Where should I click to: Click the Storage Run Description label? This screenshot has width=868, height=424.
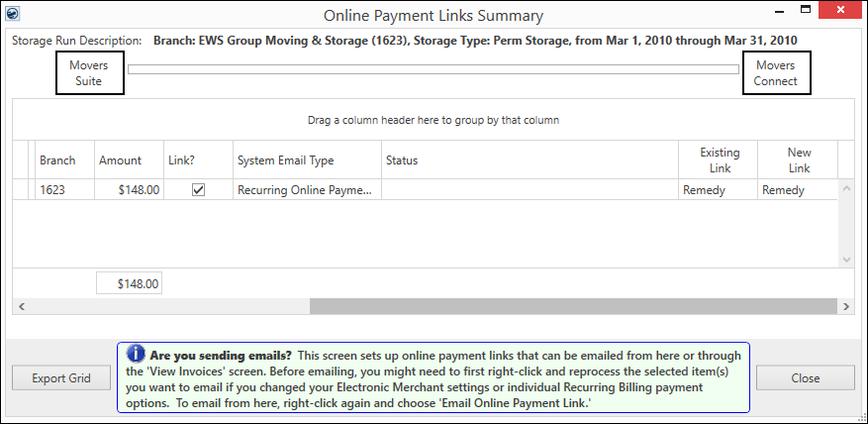point(77,41)
